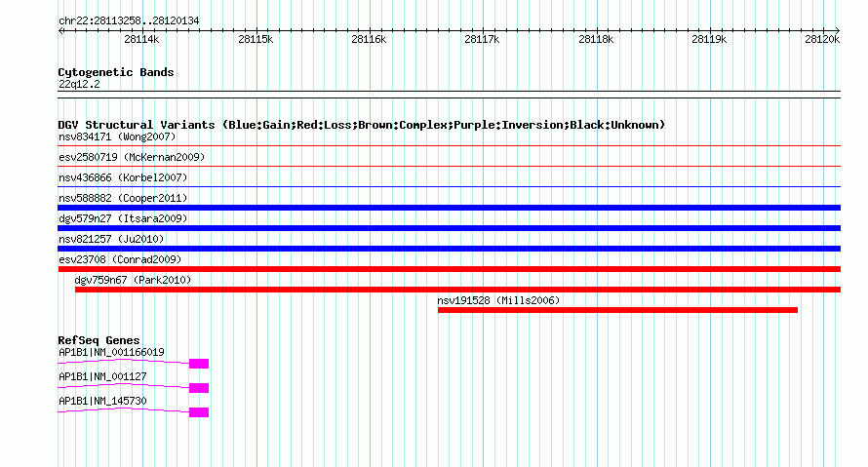This screenshot has width=868, height=467.
Task: Click the thin red line under esv2580719
Action: click(449, 166)
